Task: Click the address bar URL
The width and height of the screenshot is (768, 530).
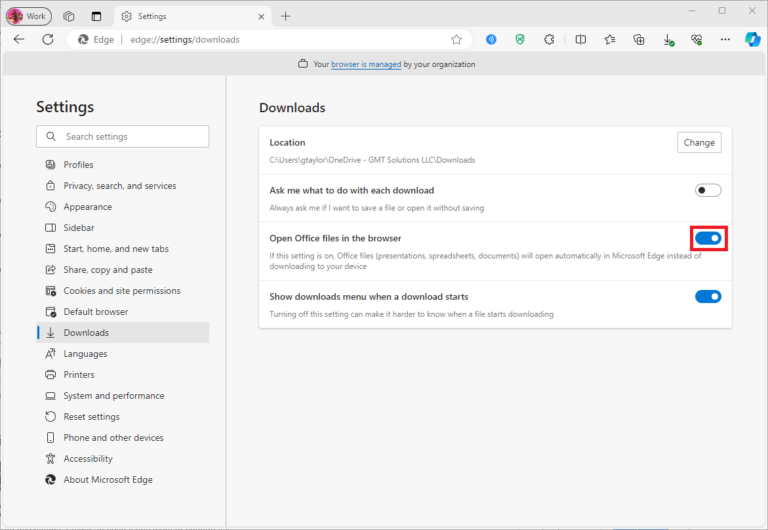Action: coord(185,40)
